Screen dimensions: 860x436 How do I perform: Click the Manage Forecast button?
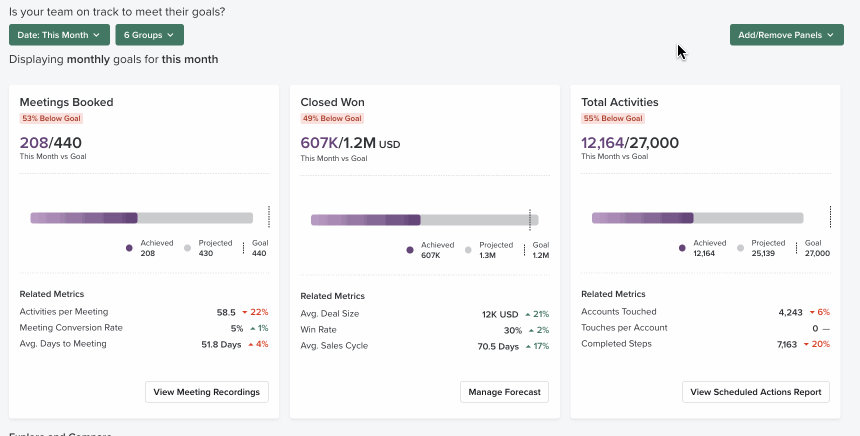coord(504,392)
